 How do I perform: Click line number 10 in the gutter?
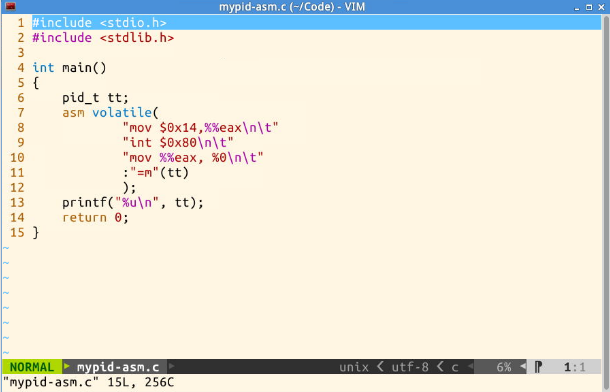coord(17,158)
